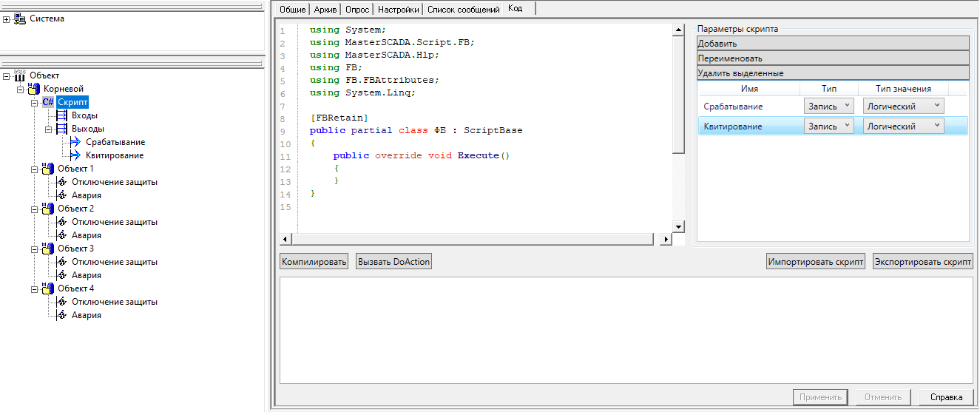This screenshot has width=980, height=412.
Task: Collapse the Корневой node
Action: (x=21, y=89)
